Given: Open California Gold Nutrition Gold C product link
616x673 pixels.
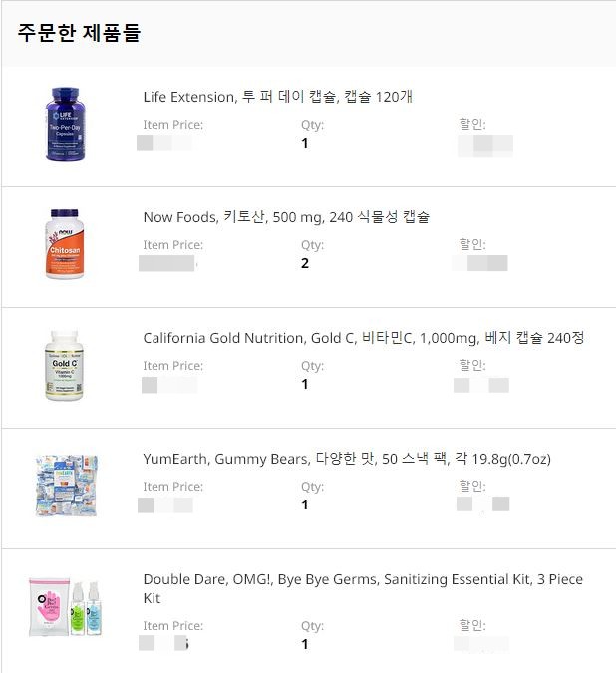Looking at the screenshot, I should coord(364,338).
